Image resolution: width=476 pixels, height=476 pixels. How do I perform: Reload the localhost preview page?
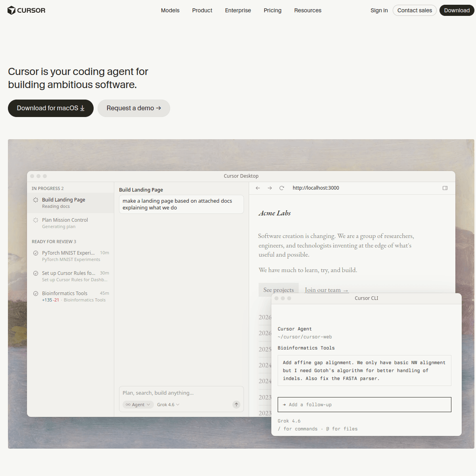coord(282,188)
